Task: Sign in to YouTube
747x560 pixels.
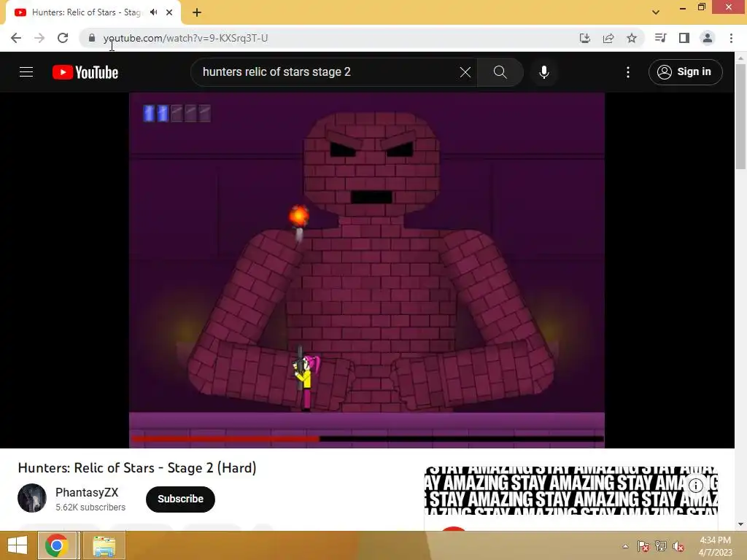Action: coord(685,72)
